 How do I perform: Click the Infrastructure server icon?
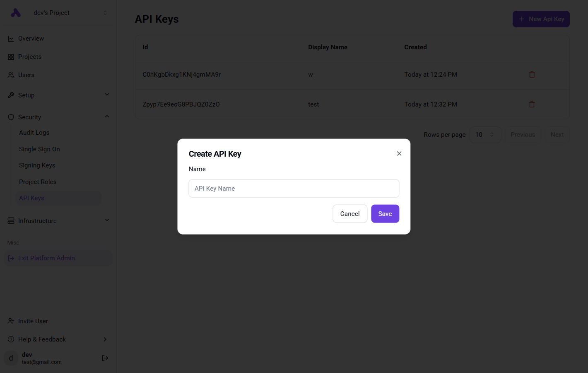pos(11,220)
